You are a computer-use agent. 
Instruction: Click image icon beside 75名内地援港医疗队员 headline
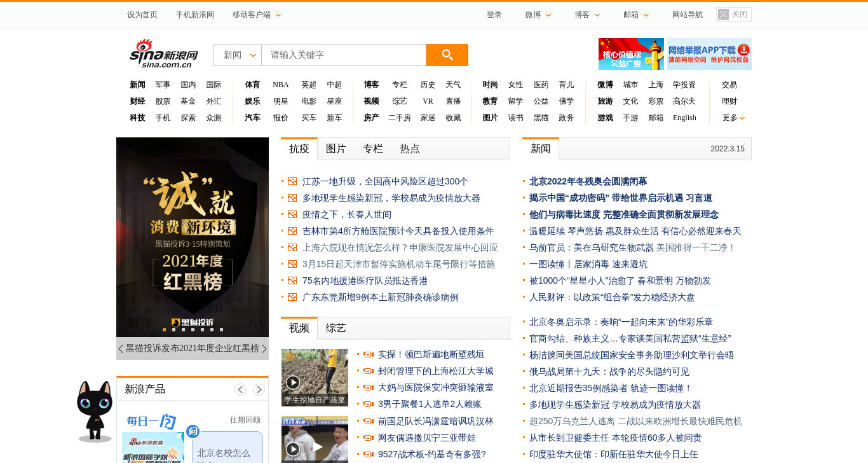pyautogui.click(x=292, y=280)
